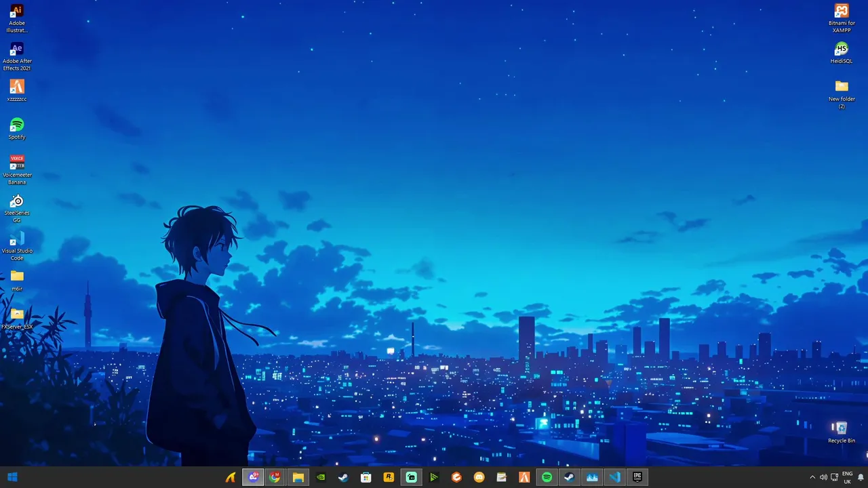Screen dimensions: 868x488
Task: Open Rockstar Games Launcher from the taskbar
Action: (x=389, y=477)
